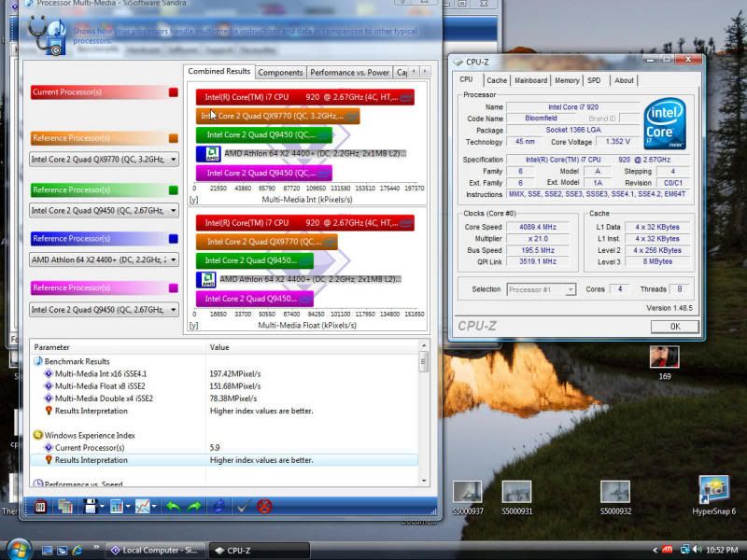
Task: Click the green Reference Processor(s) color swatch
Action: tap(174, 190)
